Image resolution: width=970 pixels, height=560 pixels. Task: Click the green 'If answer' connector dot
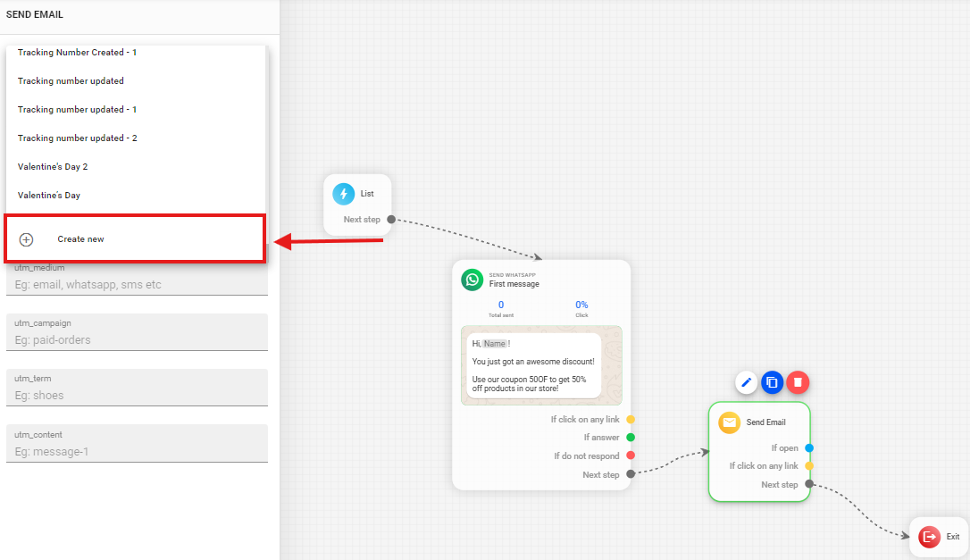click(631, 438)
